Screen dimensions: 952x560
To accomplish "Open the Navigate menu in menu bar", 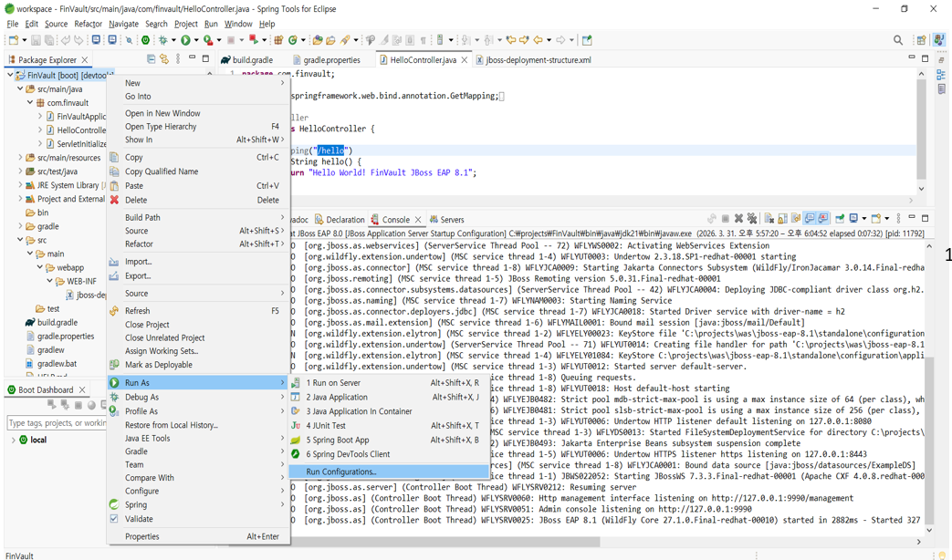I will click(124, 24).
